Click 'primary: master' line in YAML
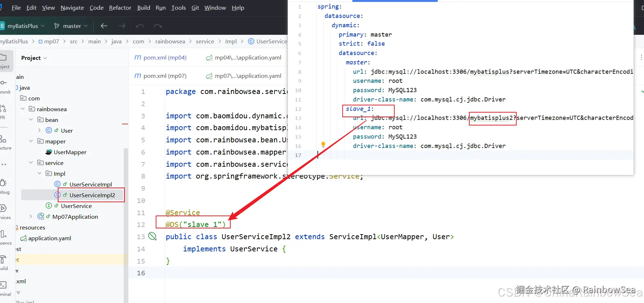The height and width of the screenshot is (303, 644). [x=365, y=34]
